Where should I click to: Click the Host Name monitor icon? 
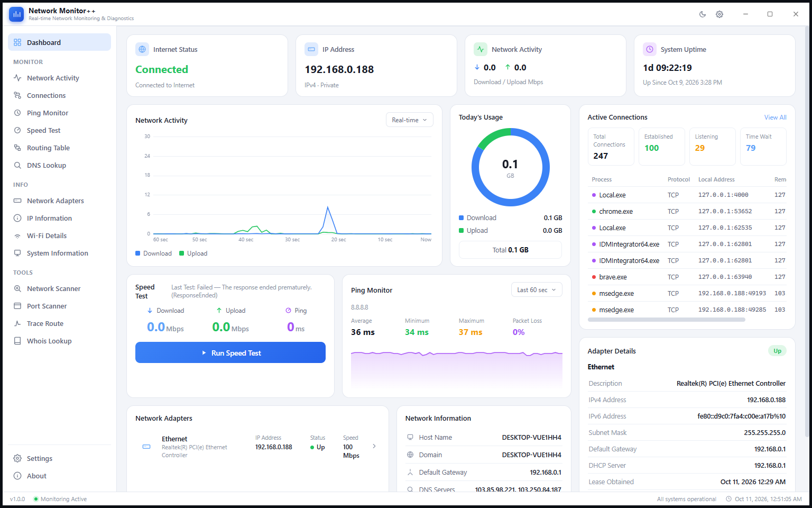[x=410, y=437]
